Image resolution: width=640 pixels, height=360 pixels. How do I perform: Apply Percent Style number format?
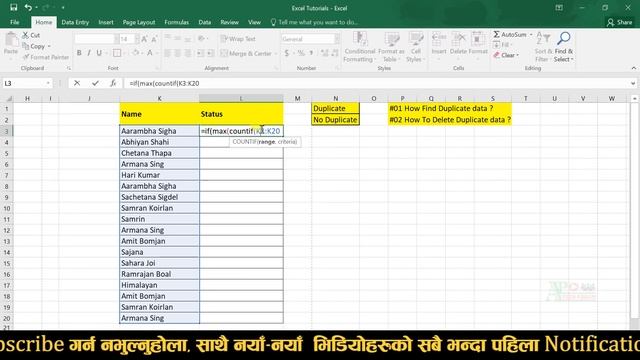(301, 53)
